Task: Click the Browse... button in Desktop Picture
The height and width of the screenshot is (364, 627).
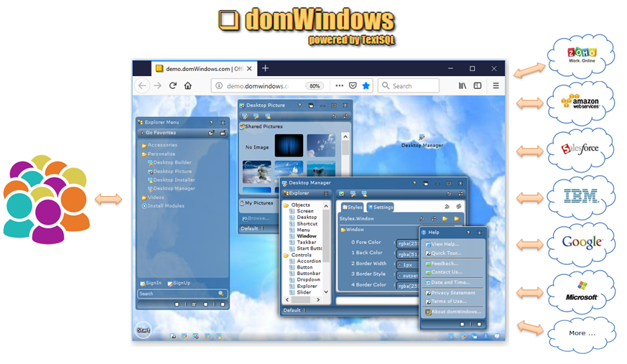Action: click(256, 218)
